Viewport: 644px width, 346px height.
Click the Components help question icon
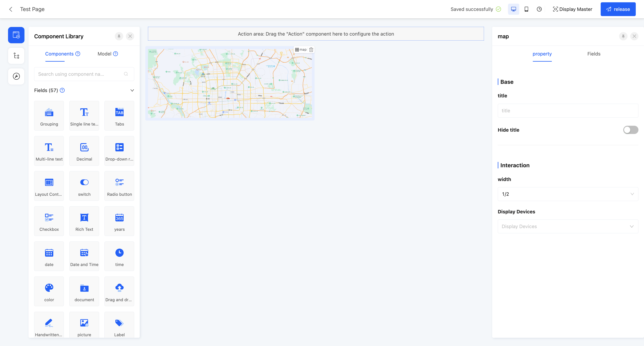(x=78, y=54)
